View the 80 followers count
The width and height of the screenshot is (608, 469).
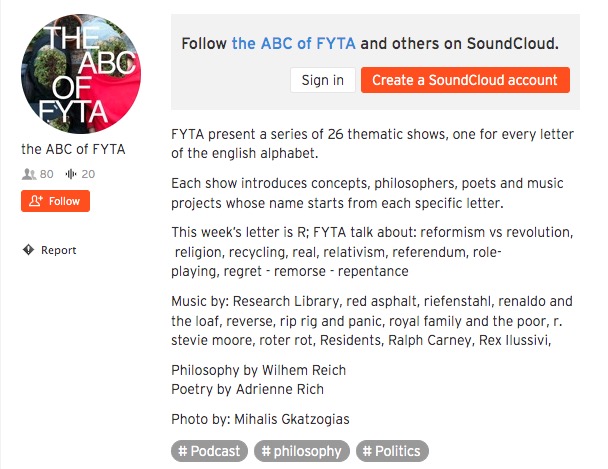pos(47,174)
